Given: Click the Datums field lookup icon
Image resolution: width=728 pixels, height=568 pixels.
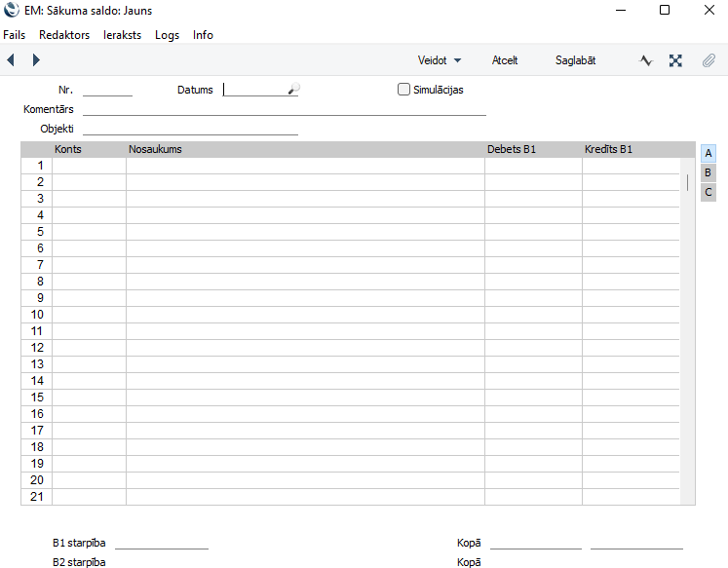Looking at the screenshot, I should click(x=292, y=90).
